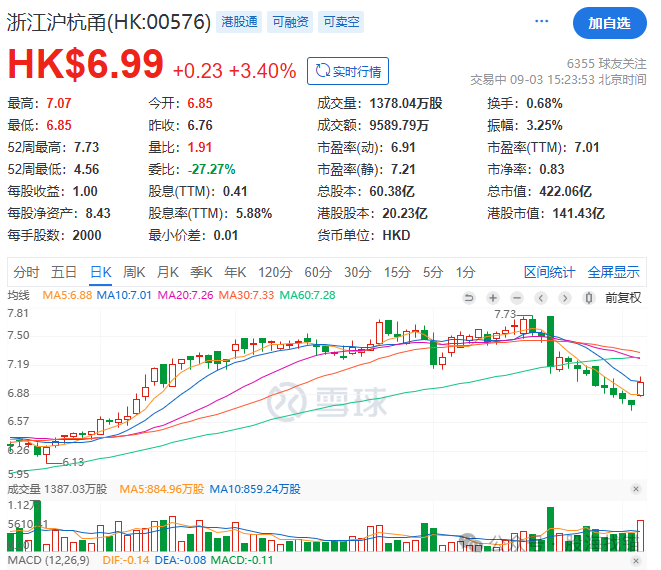Click the candlestick style icon
661x570 pixels.
(x=589, y=298)
